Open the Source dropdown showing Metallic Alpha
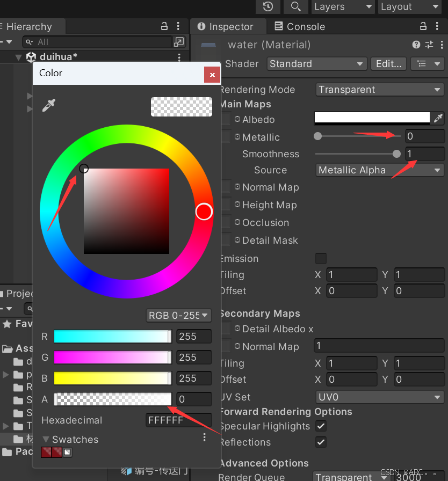The width and height of the screenshot is (448, 481). pyautogui.click(x=379, y=170)
